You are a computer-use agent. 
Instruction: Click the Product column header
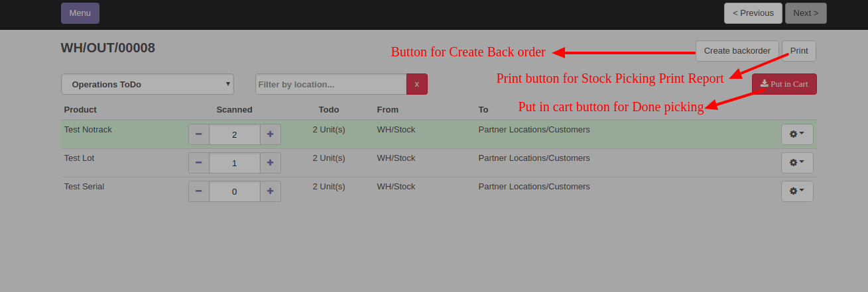[80, 110]
